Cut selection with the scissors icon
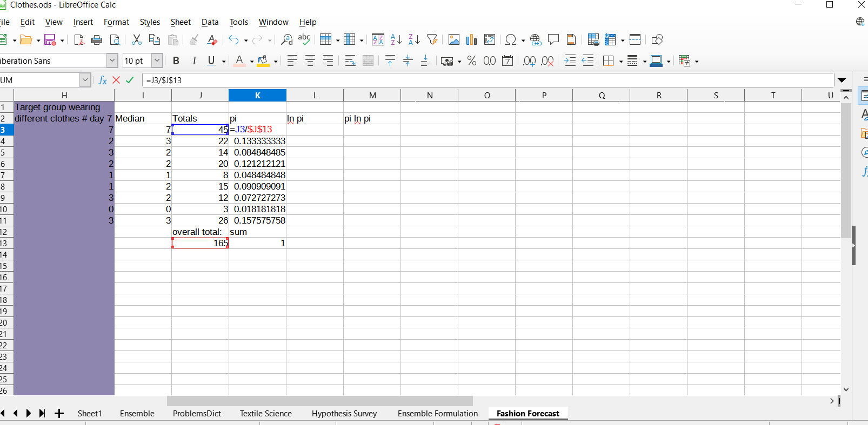This screenshot has height=425, width=868. (x=137, y=39)
